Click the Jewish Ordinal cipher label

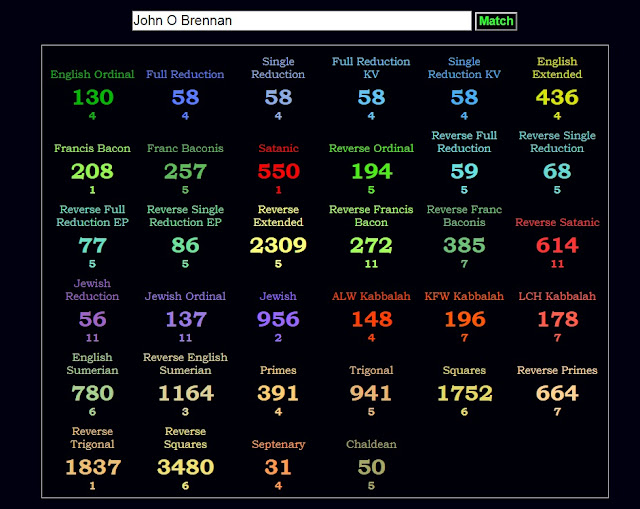[x=185, y=296]
